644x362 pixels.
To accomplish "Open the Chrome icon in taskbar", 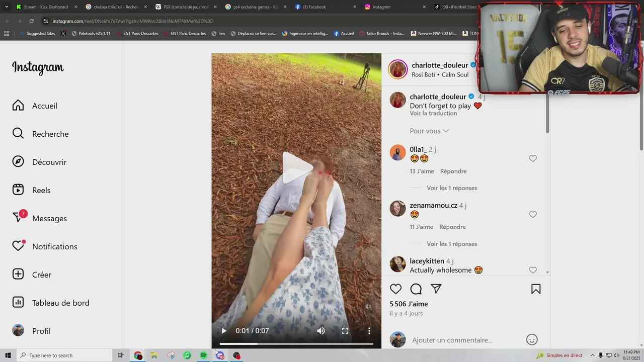I will point(138,355).
